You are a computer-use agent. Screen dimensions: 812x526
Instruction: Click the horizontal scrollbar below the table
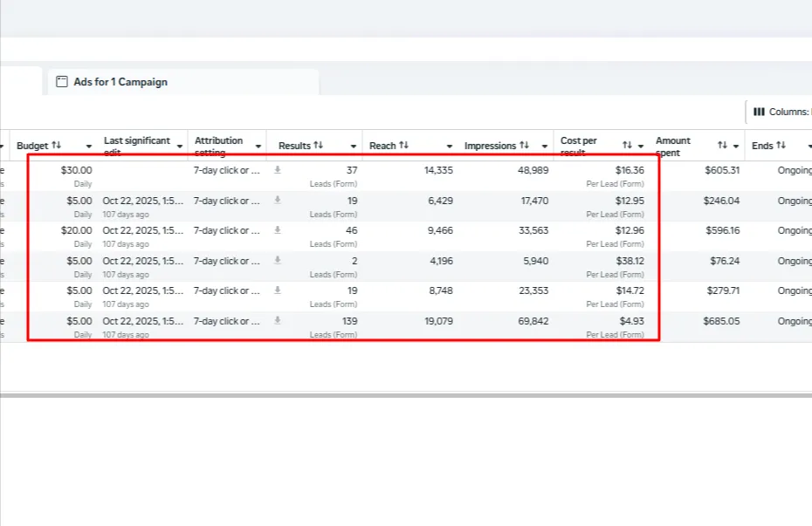coord(406,395)
